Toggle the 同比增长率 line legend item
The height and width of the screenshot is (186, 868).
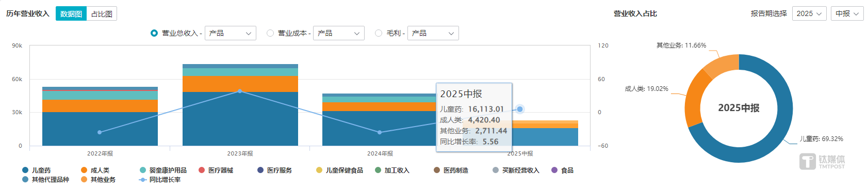tap(160, 179)
